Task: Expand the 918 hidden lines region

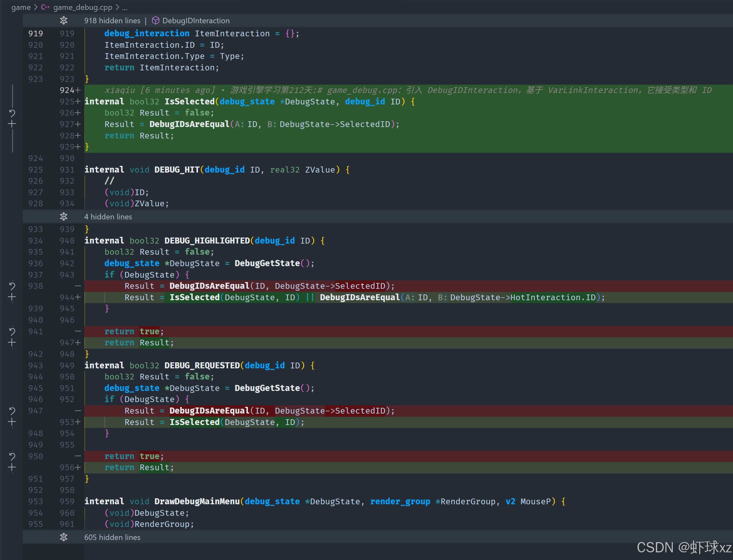Action: tap(64, 21)
